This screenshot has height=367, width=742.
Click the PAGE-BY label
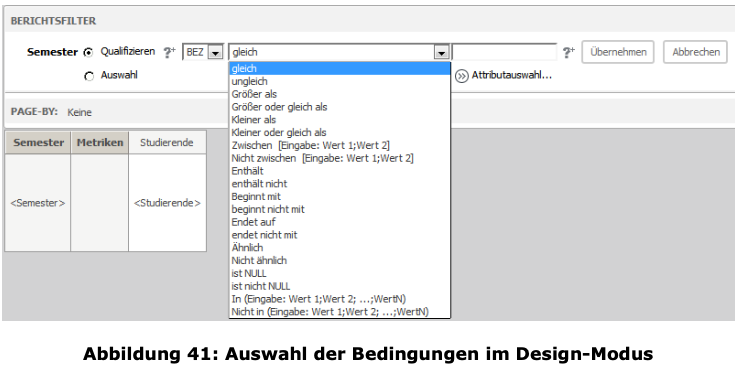pyautogui.click(x=34, y=112)
